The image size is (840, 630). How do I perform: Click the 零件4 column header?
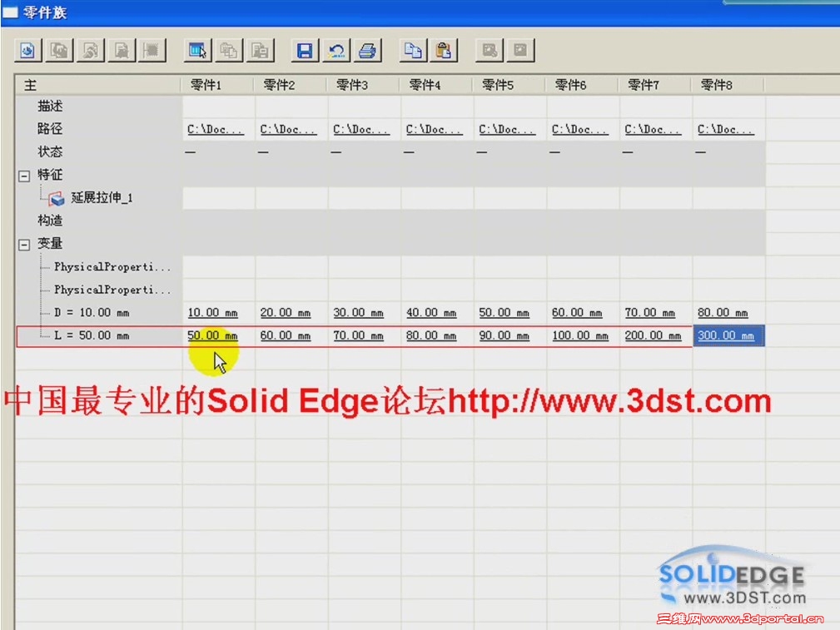coord(436,85)
